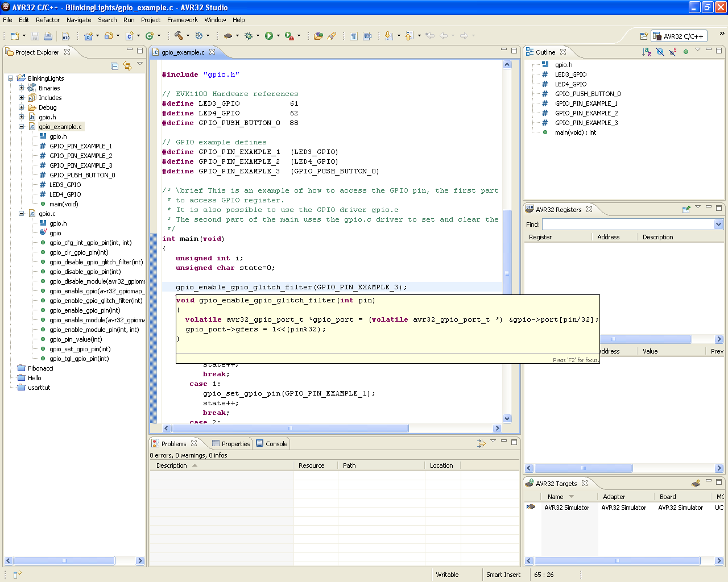The width and height of the screenshot is (728, 582).
Task: Click the New file toolbar icon
Action: (15, 36)
